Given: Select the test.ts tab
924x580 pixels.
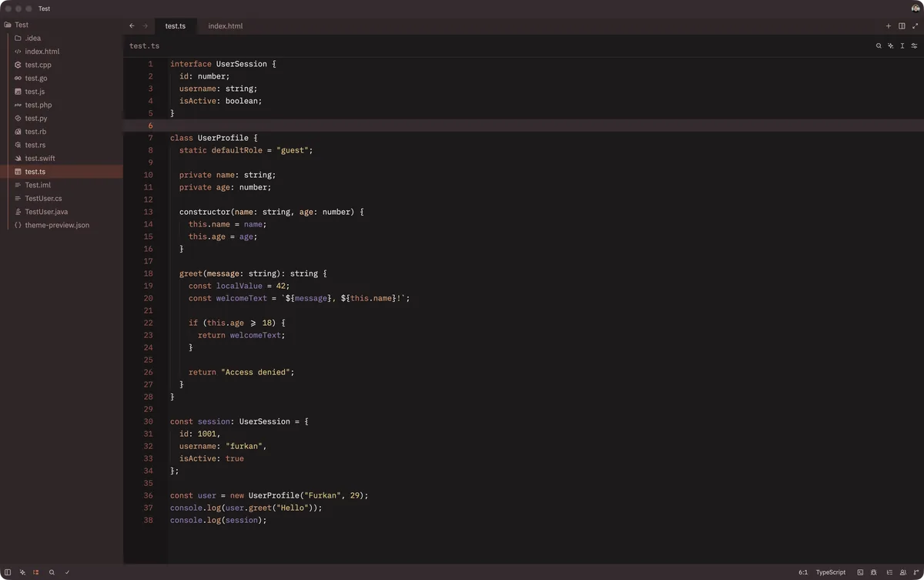Looking at the screenshot, I should click(176, 26).
